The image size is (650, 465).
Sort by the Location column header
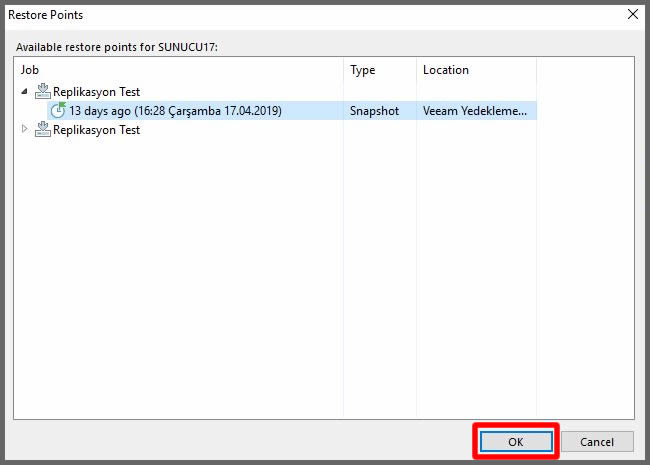[x=476, y=70]
